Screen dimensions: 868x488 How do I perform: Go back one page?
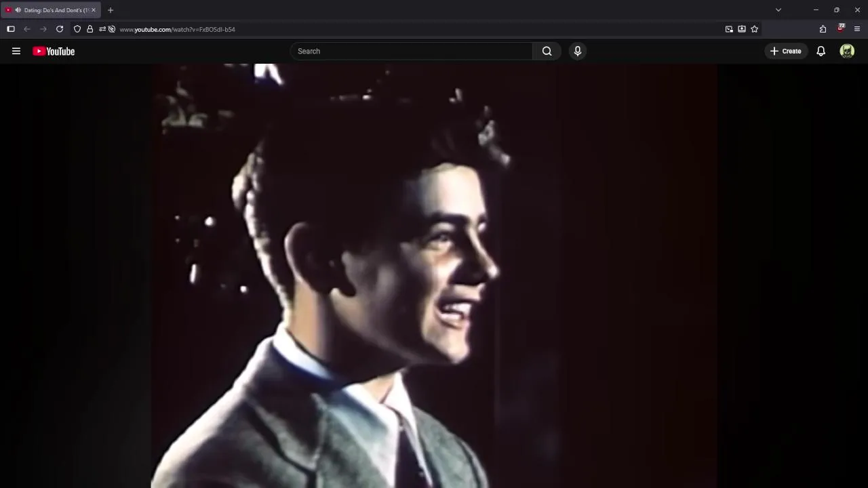pos(27,29)
